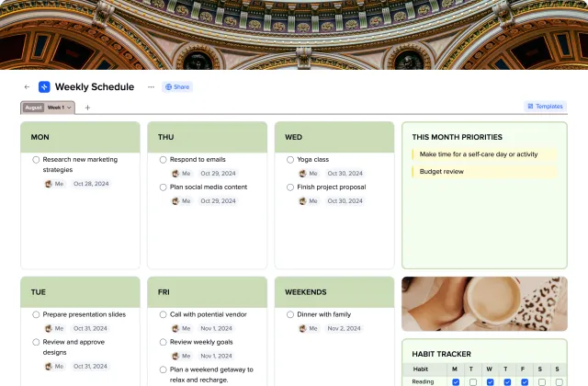The width and height of the screenshot is (588, 386).
Task: Click assignee avatar on Finish project proposal
Action: pos(302,201)
